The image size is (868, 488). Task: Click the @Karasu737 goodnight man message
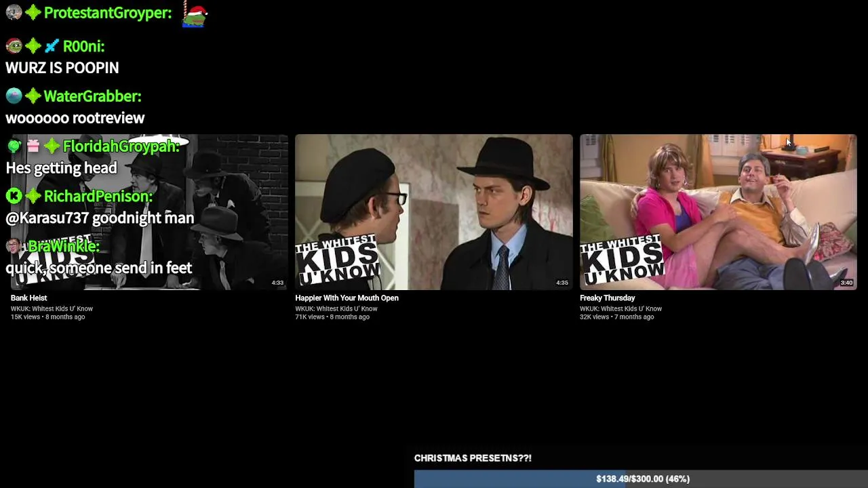point(100,218)
